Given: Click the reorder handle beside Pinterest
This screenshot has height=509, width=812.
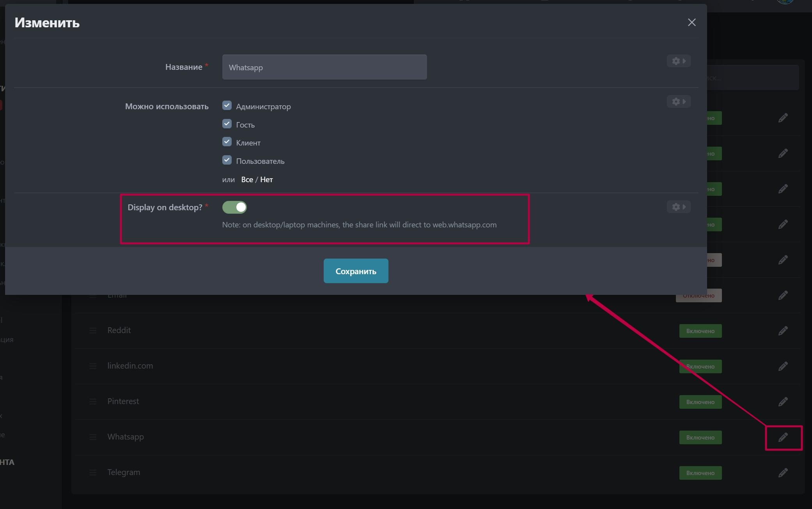Looking at the screenshot, I should coord(93,401).
